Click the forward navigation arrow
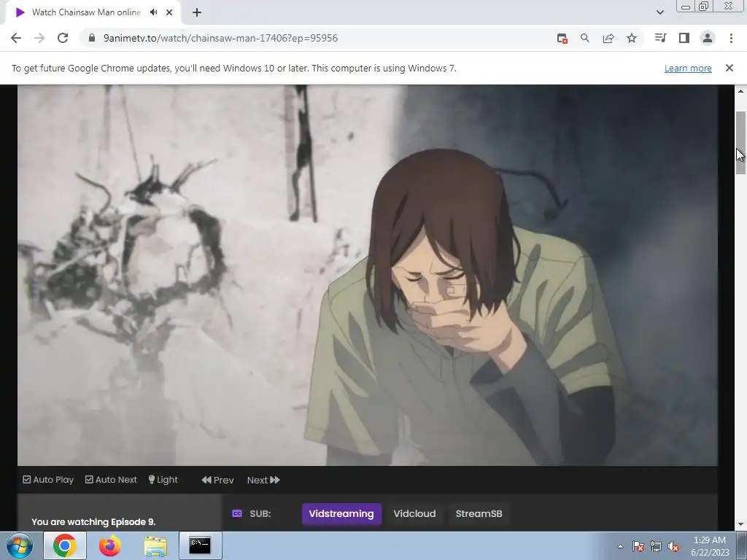The image size is (747, 560). [39, 38]
